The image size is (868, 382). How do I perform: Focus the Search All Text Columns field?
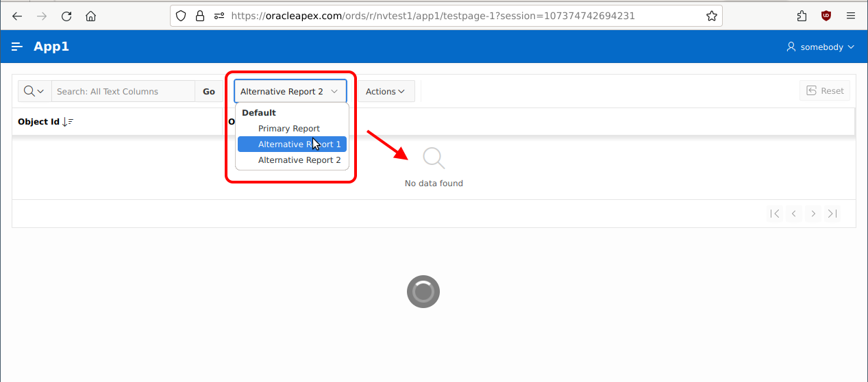click(123, 91)
